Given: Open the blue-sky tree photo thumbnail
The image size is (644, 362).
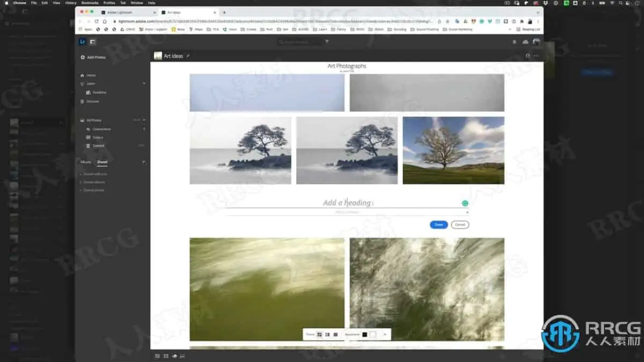Looking at the screenshot, I should [x=453, y=151].
